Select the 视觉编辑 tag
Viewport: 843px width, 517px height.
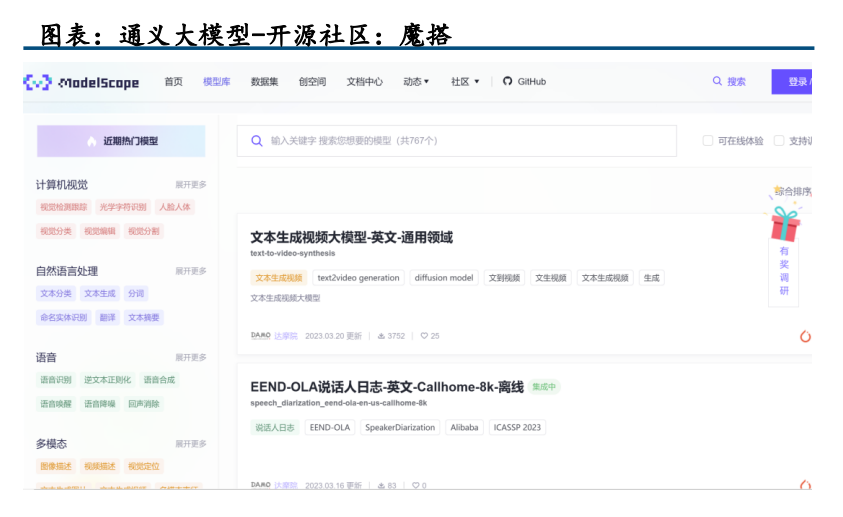[100, 231]
